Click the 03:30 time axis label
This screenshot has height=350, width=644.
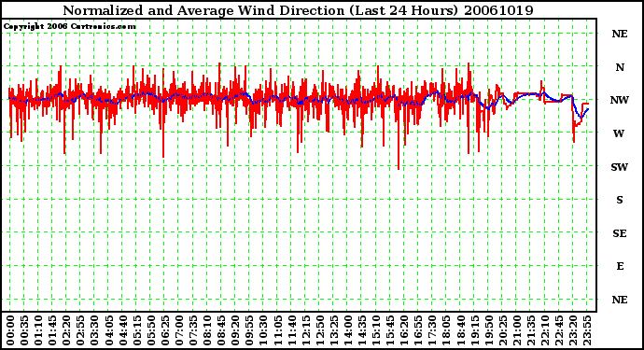click(94, 330)
